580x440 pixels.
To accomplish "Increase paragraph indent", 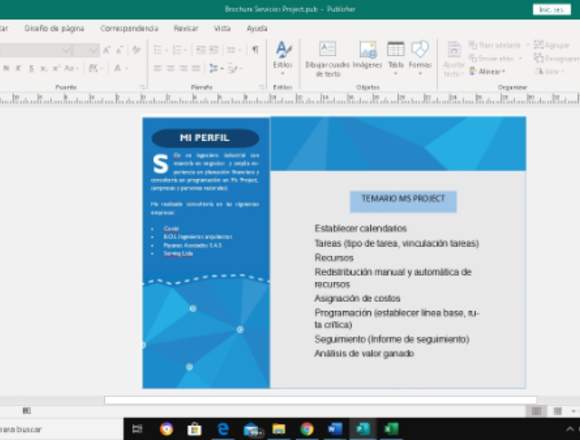I will [214, 50].
